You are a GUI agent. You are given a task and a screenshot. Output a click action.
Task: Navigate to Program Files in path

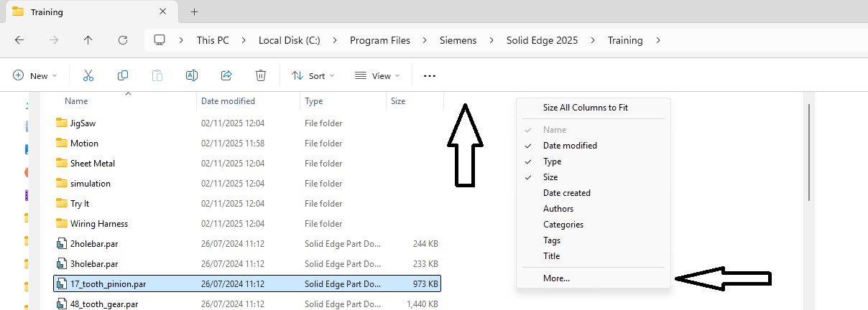click(x=380, y=40)
